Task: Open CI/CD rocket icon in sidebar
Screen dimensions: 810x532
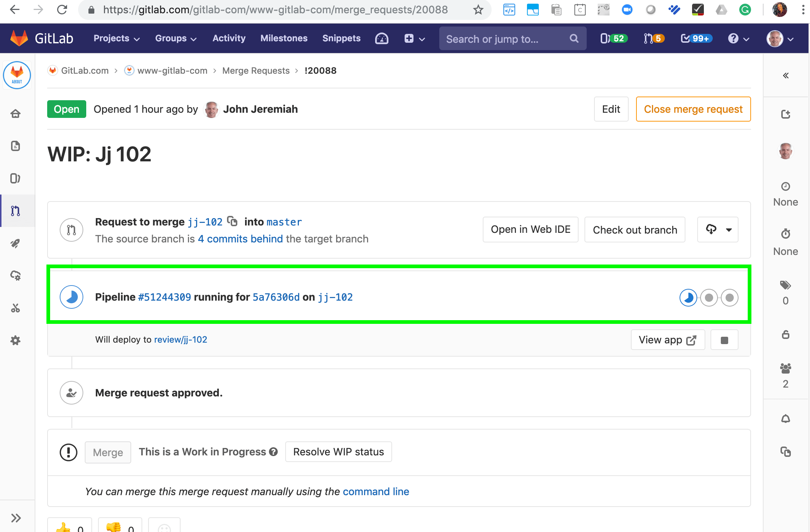Action: [x=15, y=243]
